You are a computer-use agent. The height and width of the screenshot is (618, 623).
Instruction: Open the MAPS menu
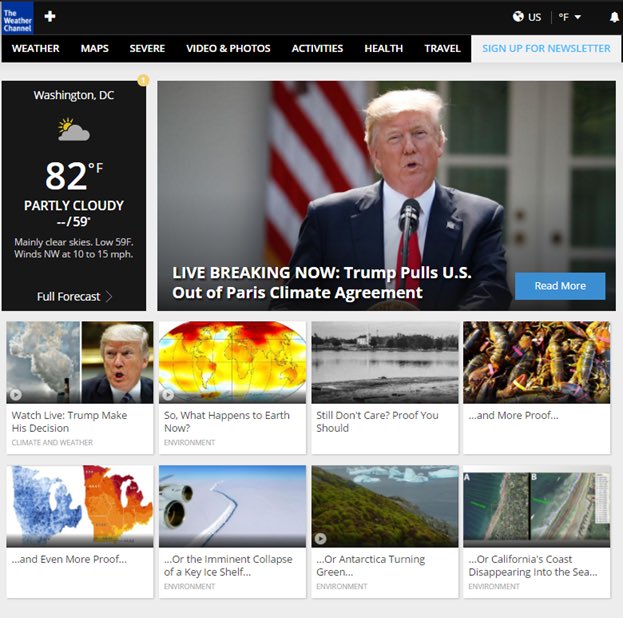[x=95, y=48]
